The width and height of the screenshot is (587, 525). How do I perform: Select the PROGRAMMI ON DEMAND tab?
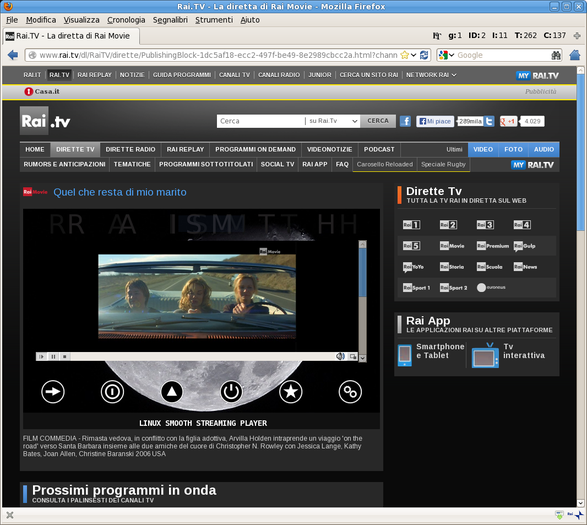[x=255, y=149]
